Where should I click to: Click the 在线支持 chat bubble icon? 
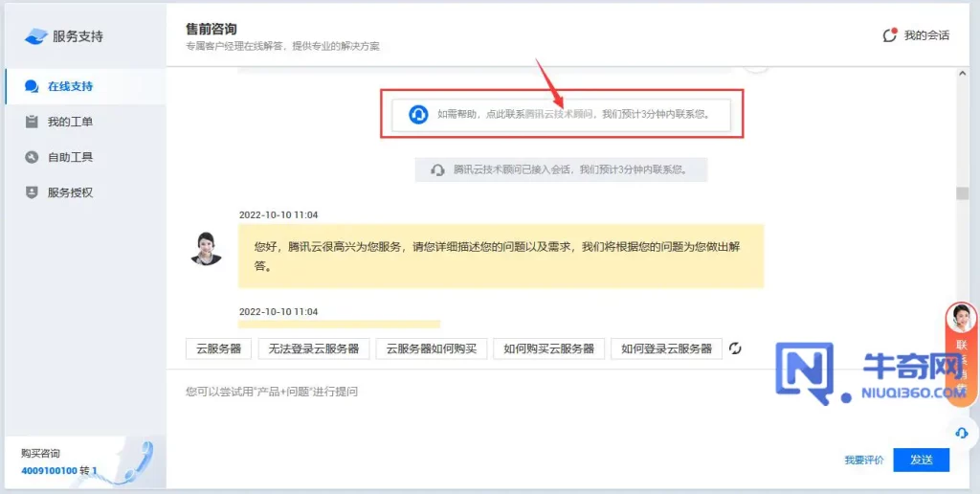point(32,86)
